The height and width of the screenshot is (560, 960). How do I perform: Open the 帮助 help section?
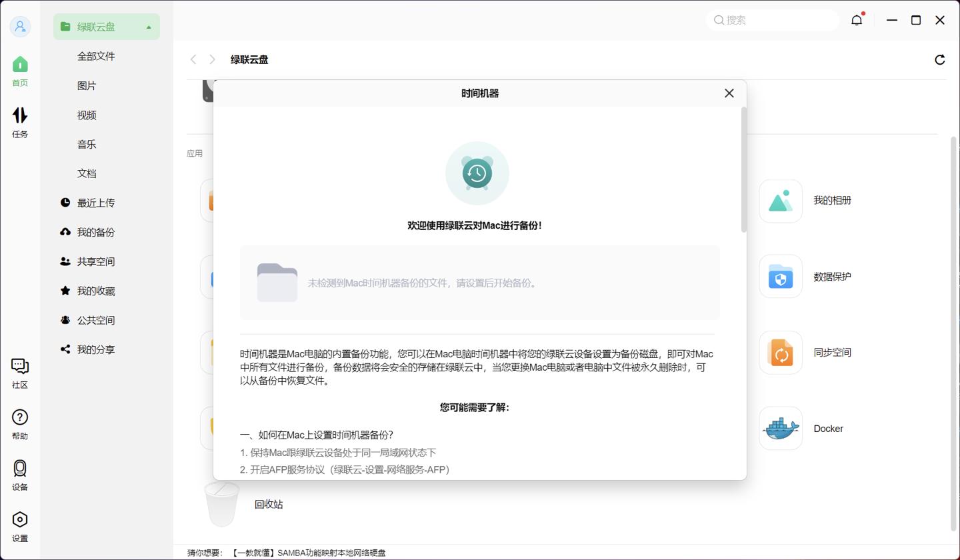coord(19,423)
